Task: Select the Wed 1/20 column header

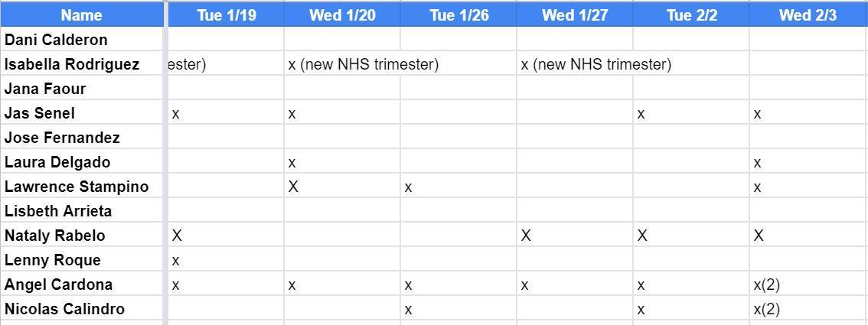Action: [342, 15]
